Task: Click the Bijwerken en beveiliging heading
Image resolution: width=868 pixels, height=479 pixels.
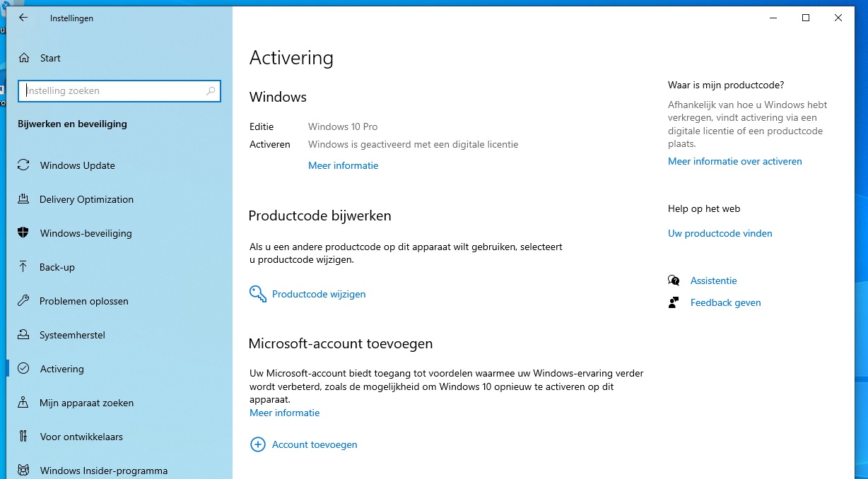Action: (72, 124)
